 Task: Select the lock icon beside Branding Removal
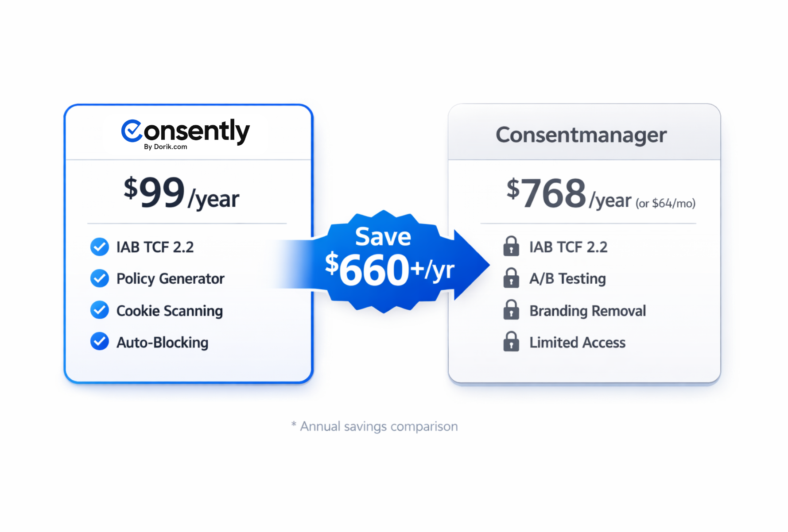click(511, 310)
